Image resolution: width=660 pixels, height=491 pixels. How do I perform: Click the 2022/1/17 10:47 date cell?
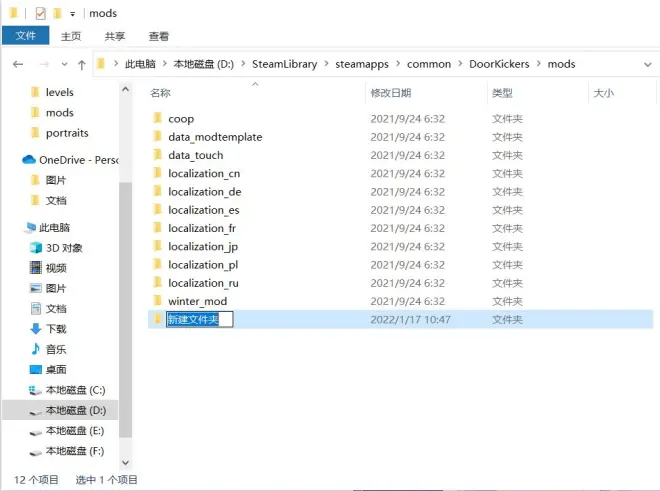(410, 320)
